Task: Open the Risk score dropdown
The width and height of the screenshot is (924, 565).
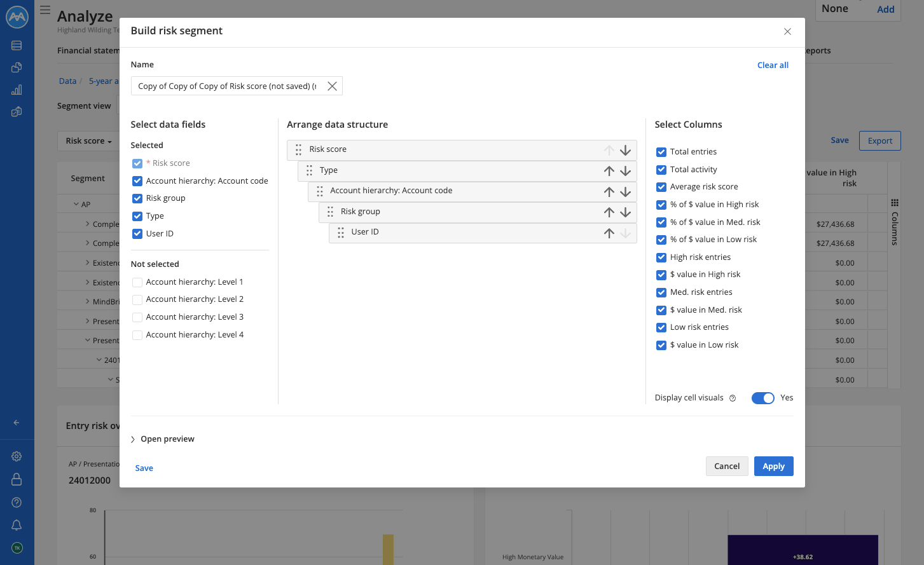Action: (x=88, y=141)
